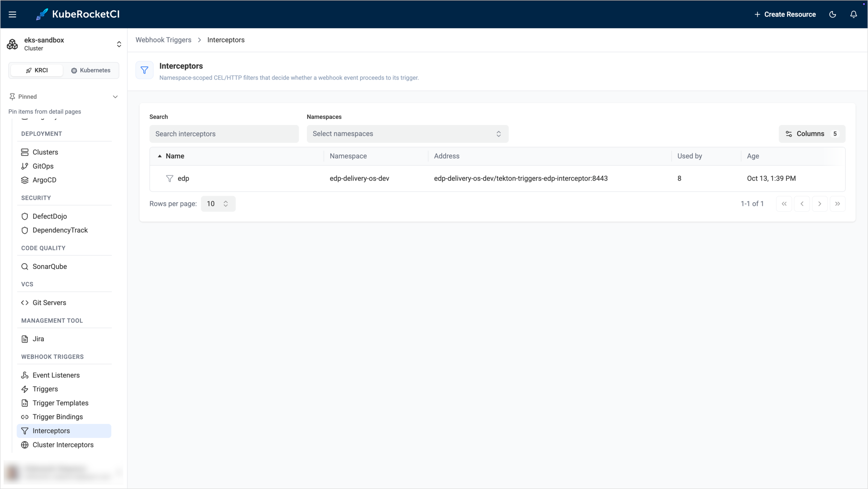Click the Interceptors header filter icon
Viewport: 868px width, 489px height.
[144, 70]
